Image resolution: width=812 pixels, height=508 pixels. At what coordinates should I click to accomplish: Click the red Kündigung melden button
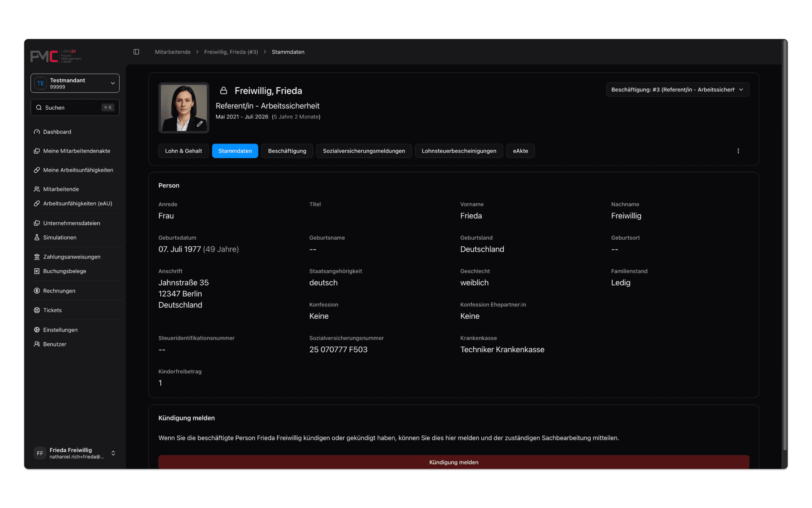click(453, 462)
